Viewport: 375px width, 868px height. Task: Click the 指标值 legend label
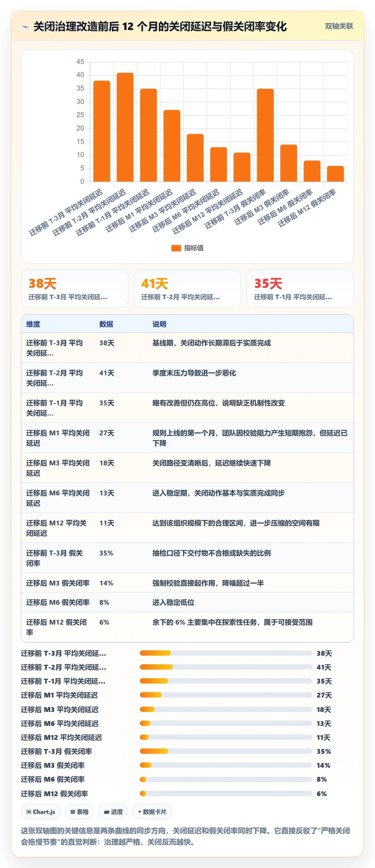point(194,248)
